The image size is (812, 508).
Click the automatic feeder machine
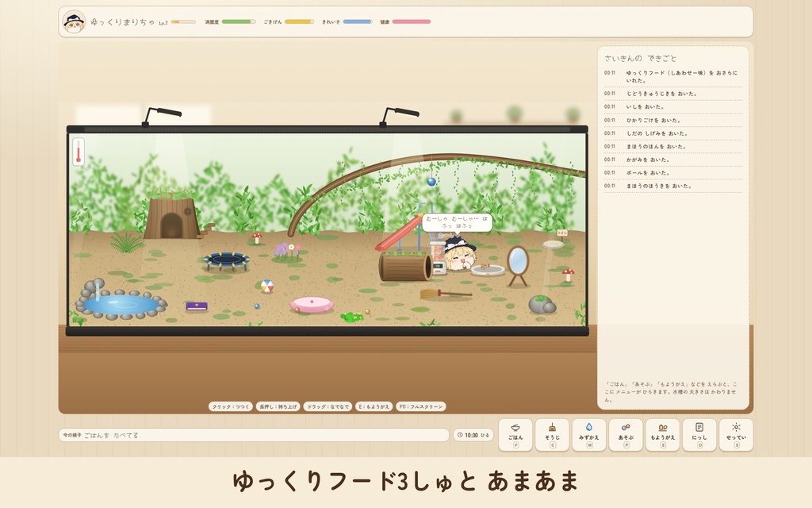[x=438, y=258]
